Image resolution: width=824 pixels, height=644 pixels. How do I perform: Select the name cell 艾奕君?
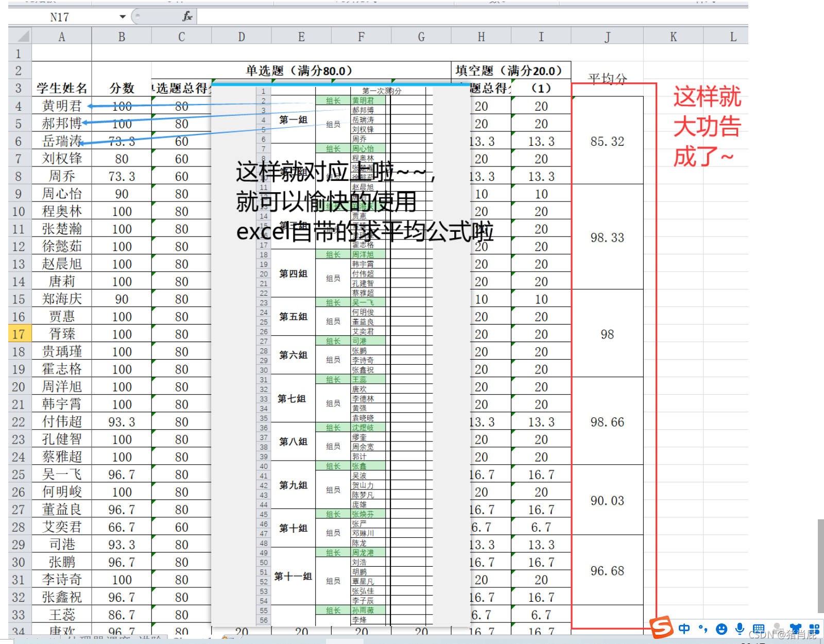pyautogui.click(x=62, y=527)
